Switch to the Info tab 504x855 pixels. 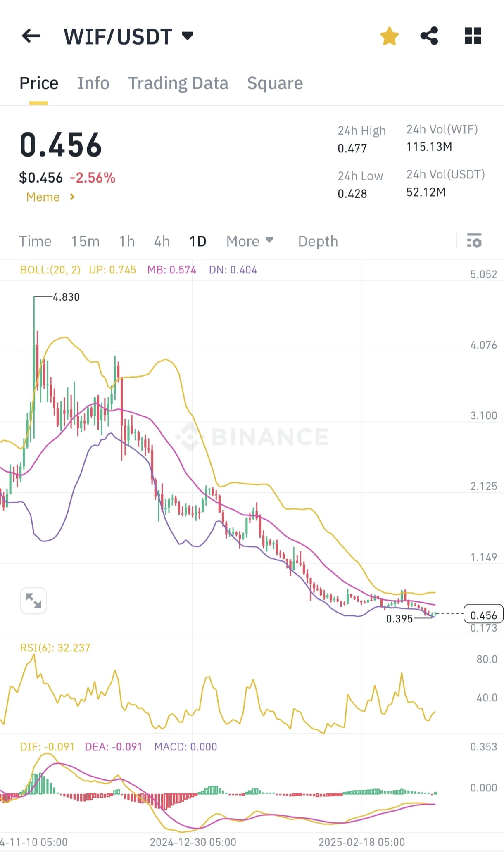click(93, 83)
